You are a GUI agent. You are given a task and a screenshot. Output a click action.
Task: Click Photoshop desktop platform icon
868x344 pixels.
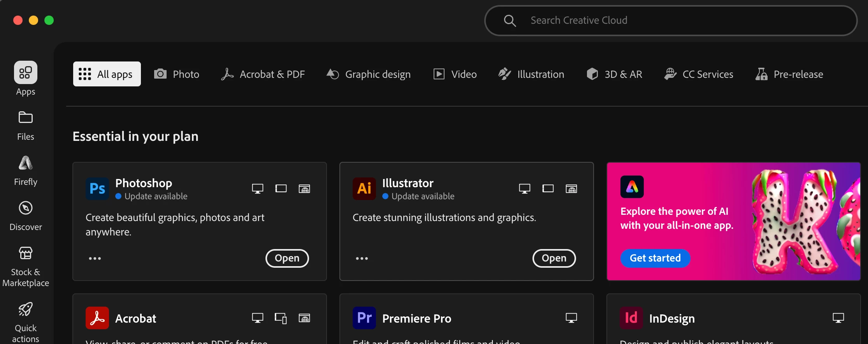point(258,189)
